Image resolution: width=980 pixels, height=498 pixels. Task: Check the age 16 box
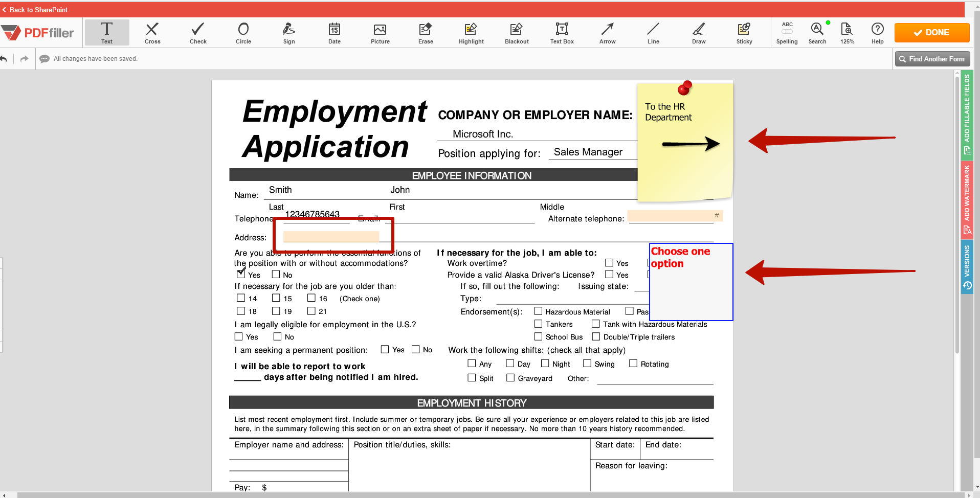point(311,298)
